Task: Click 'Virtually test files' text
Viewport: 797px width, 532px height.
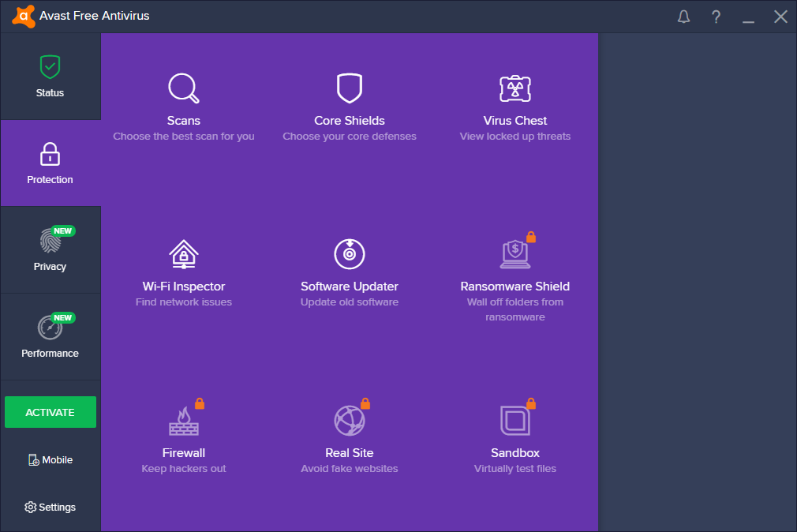Action: (515, 468)
